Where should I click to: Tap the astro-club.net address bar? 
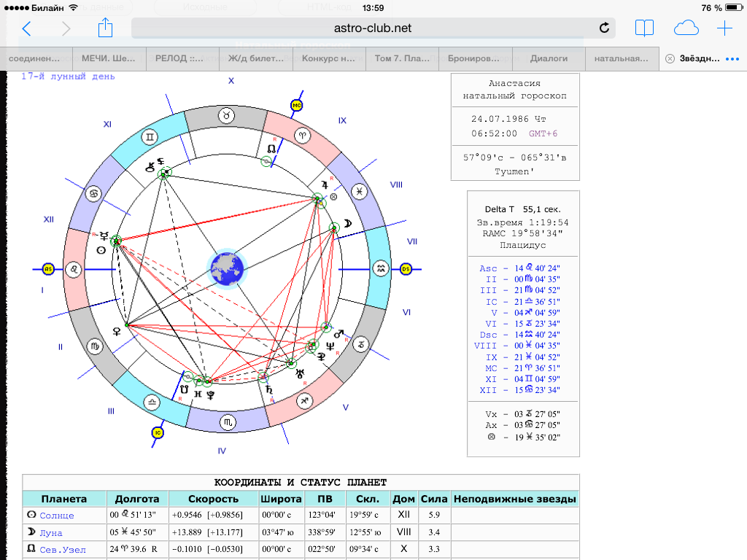[x=372, y=28]
